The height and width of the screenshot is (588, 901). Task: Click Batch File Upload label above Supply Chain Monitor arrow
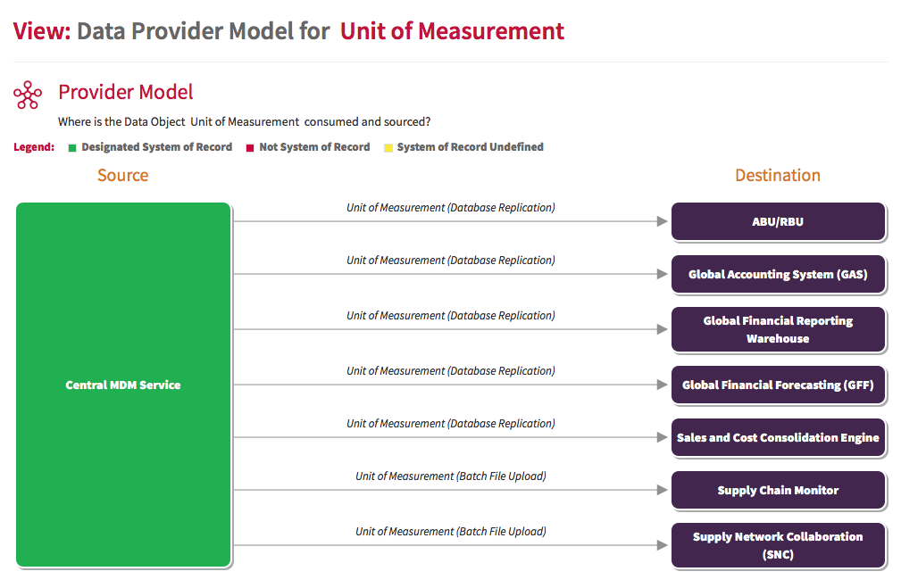(x=450, y=476)
